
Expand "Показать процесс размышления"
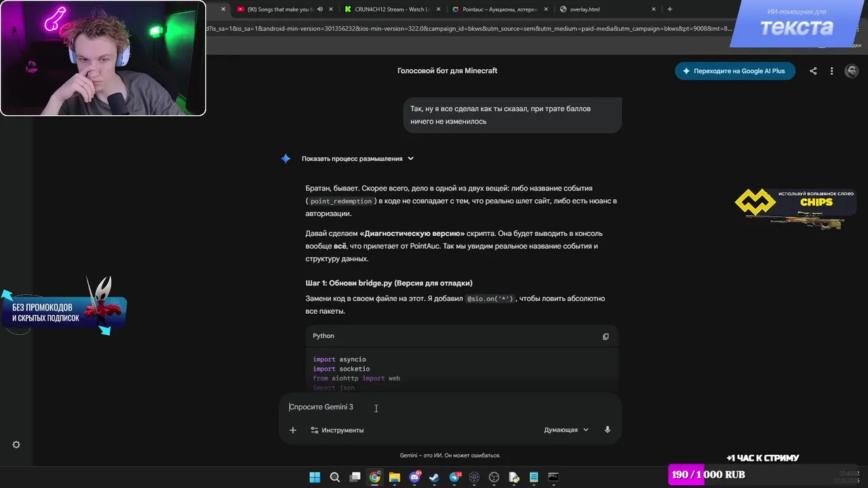(357, 159)
